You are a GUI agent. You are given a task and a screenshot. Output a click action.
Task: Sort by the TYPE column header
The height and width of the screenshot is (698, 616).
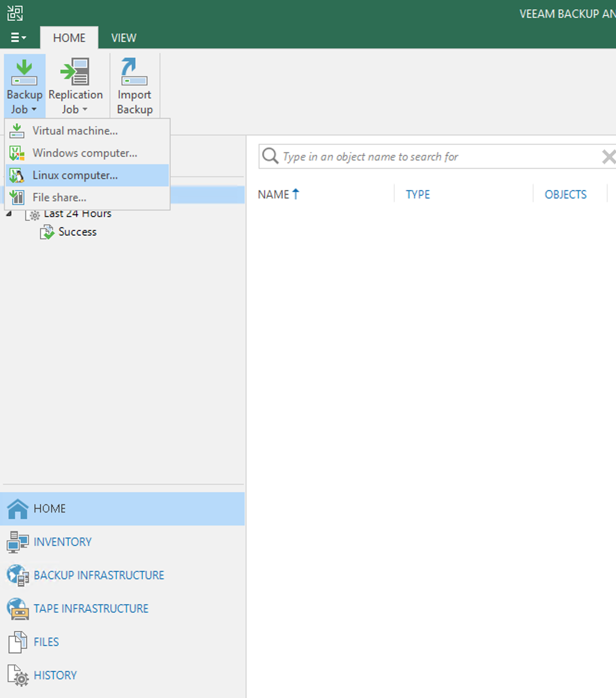coord(418,194)
